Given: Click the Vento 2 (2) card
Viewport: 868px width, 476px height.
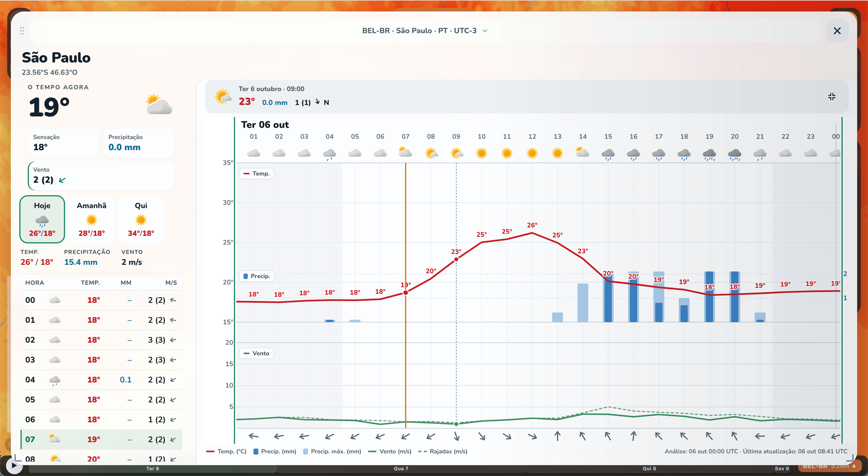Looking at the screenshot, I should point(101,176).
